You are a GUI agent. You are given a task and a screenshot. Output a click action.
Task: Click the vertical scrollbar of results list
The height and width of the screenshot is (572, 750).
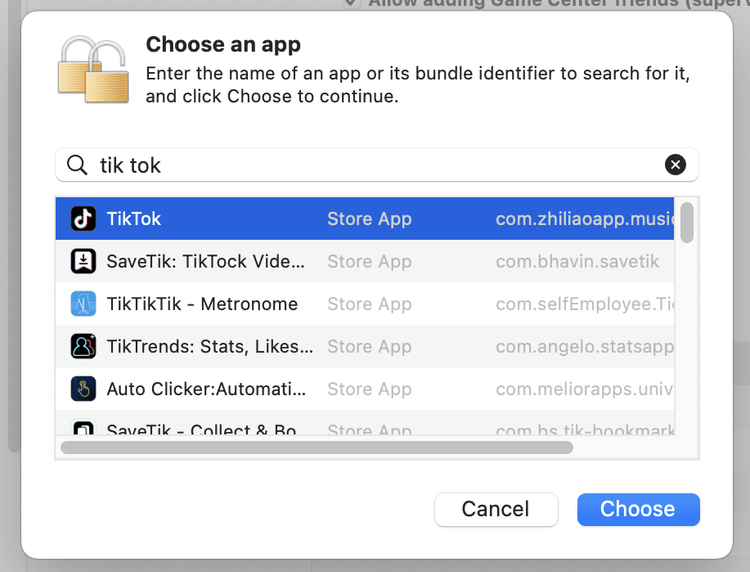pos(687,222)
